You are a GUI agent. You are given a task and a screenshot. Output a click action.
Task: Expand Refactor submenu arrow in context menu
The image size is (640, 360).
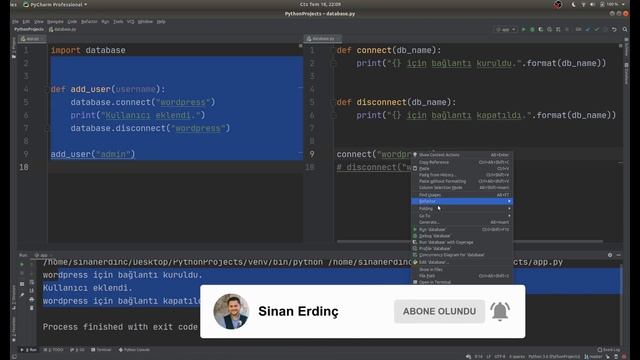pyautogui.click(x=509, y=201)
